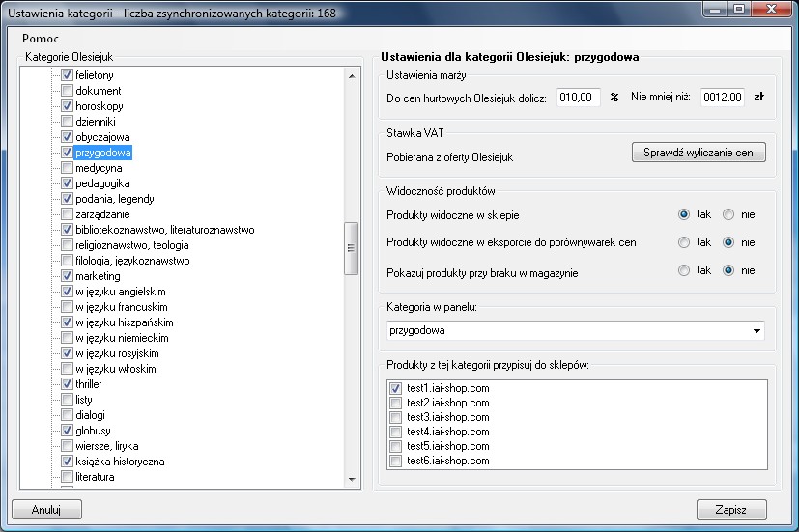Click the category list scrollbar thumb
This screenshot has height=532, width=799.
352,247
